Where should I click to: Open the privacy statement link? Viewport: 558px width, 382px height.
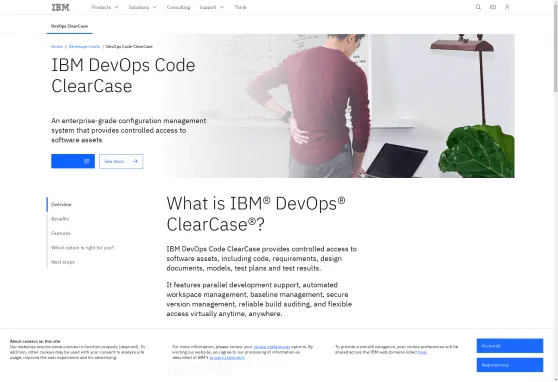click(227, 357)
